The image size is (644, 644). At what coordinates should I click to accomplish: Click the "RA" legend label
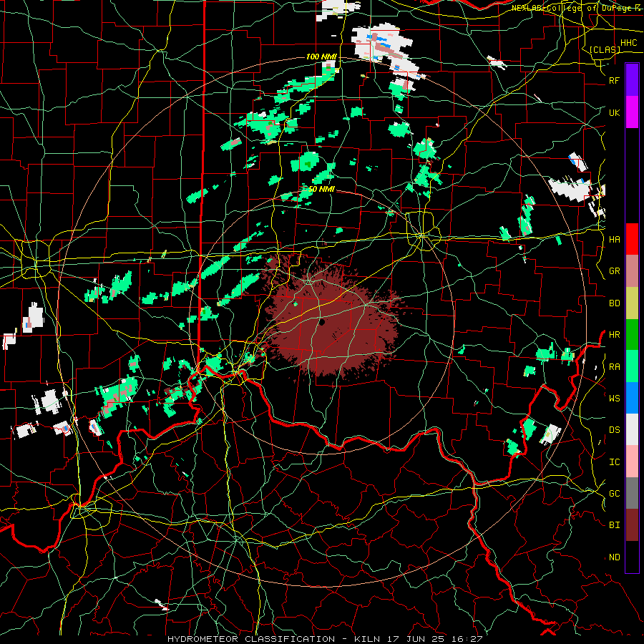pyautogui.click(x=614, y=367)
